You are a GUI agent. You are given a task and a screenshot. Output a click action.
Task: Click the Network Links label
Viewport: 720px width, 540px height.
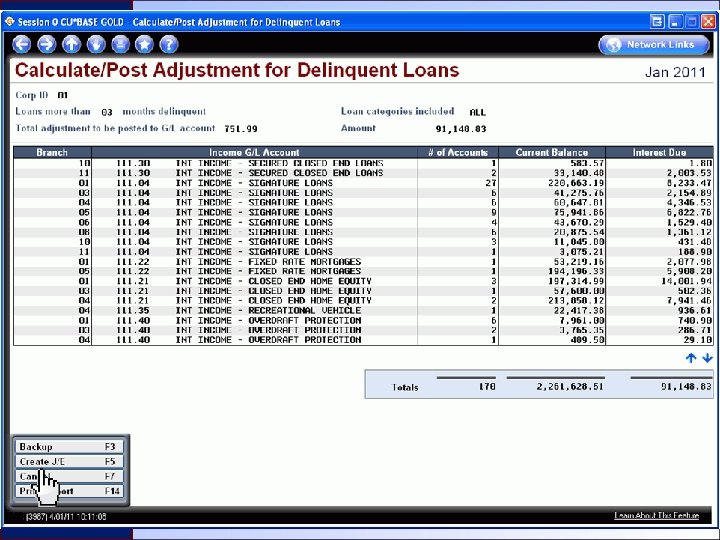[660, 45]
